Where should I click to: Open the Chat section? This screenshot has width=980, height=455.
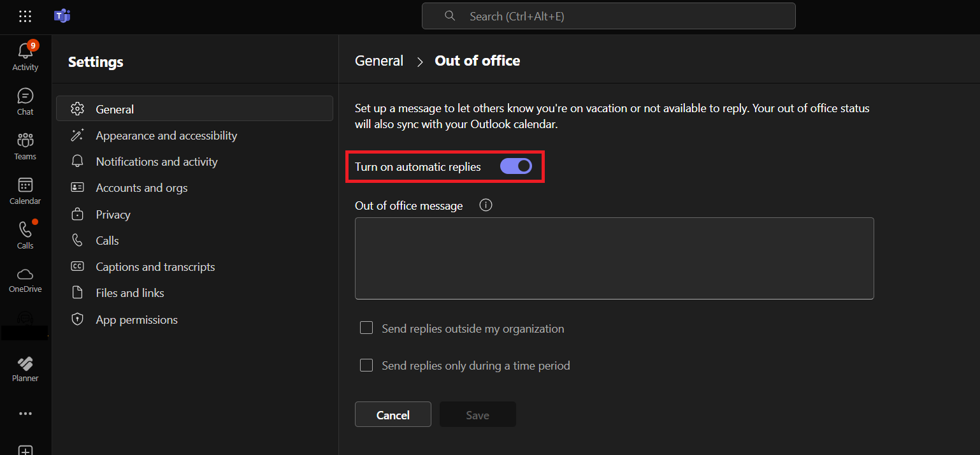(25, 102)
